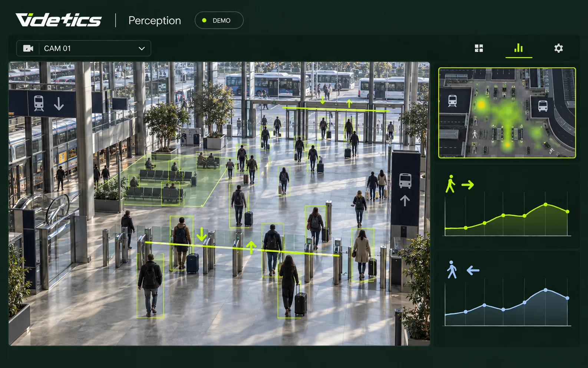Open settings with the gear icon
The height and width of the screenshot is (368, 588).
point(558,48)
